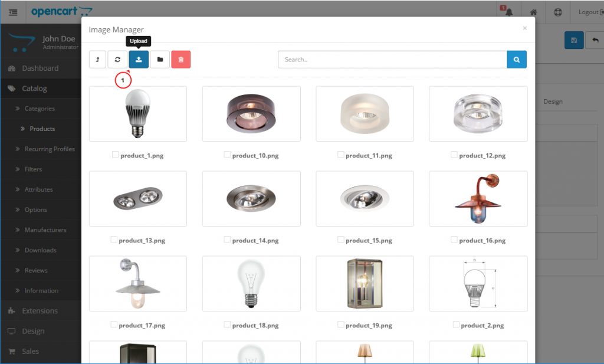
Task: Select the copper wall lamp product_16 thumbnail
Action: (478, 199)
